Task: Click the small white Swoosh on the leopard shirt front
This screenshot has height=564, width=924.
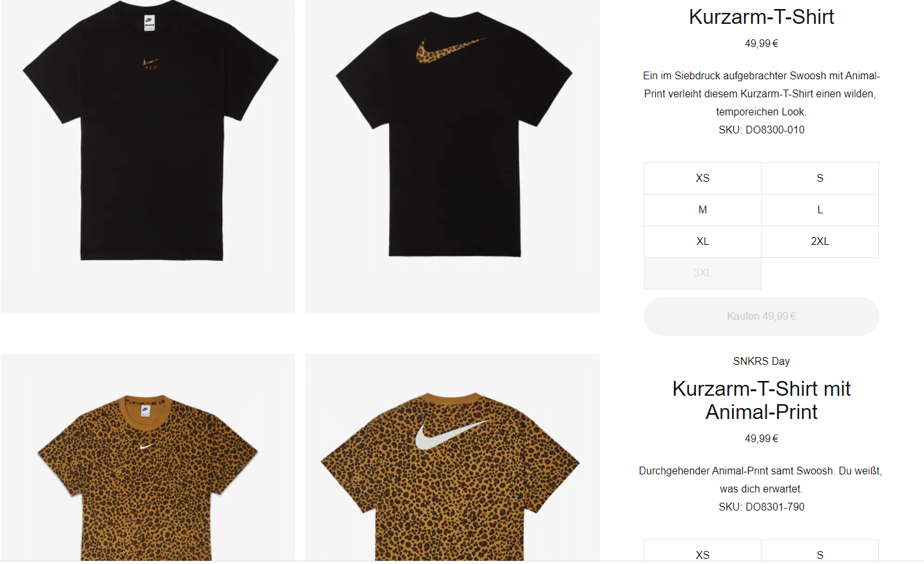Action: 146,446
